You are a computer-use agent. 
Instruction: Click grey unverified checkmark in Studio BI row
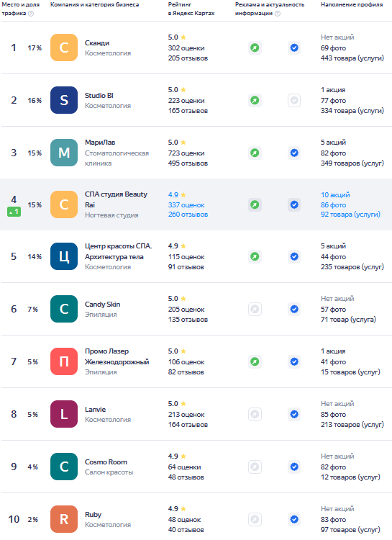coord(294,100)
